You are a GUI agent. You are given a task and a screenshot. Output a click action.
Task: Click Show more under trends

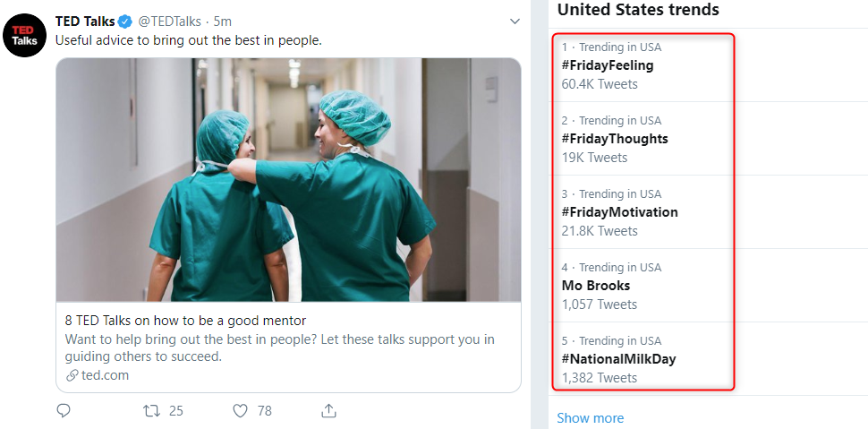point(590,418)
